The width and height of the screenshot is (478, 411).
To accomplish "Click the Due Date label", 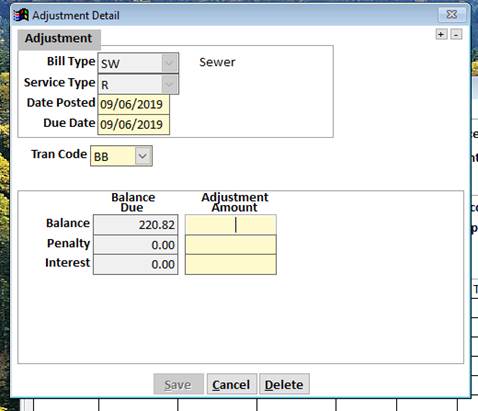I will [69, 123].
